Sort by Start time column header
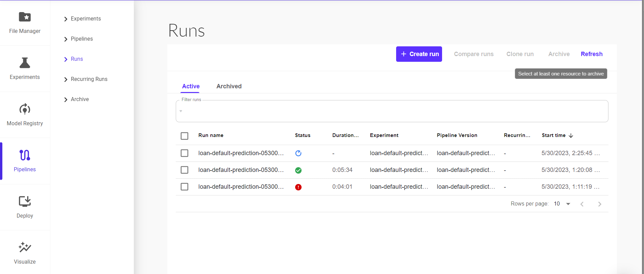 553,135
